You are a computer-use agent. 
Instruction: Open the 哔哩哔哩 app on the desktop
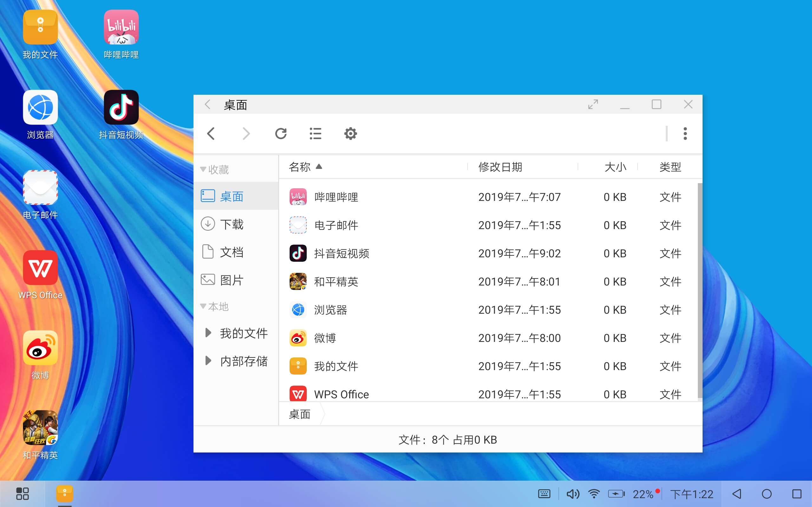click(121, 28)
